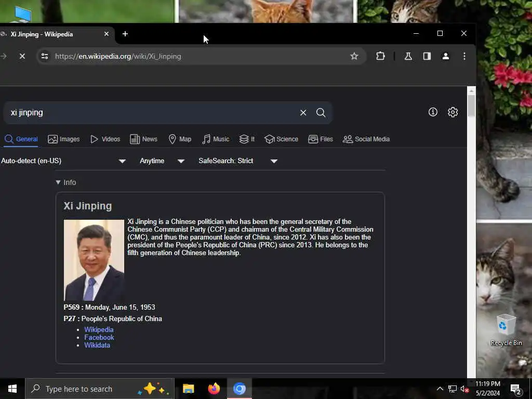Open the Wikidata link in infobox
The height and width of the screenshot is (399, 532).
pos(97,345)
